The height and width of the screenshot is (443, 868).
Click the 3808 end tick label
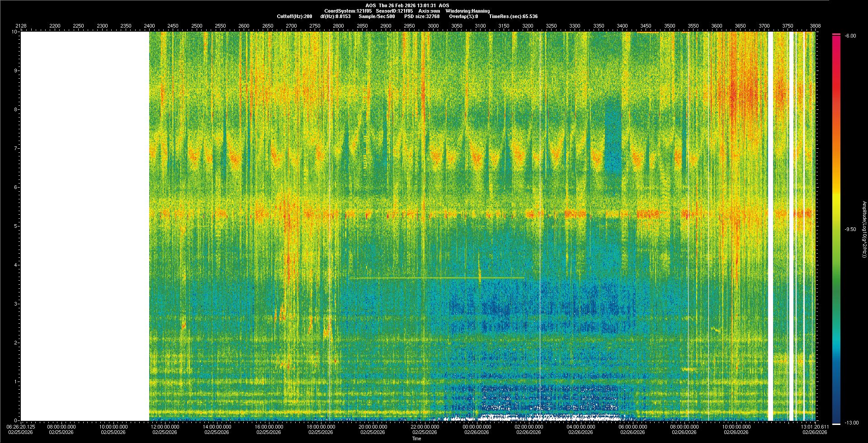point(815,26)
